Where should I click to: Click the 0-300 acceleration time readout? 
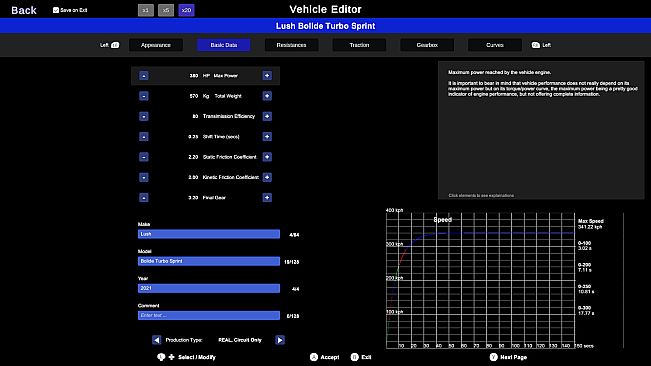tap(586, 311)
